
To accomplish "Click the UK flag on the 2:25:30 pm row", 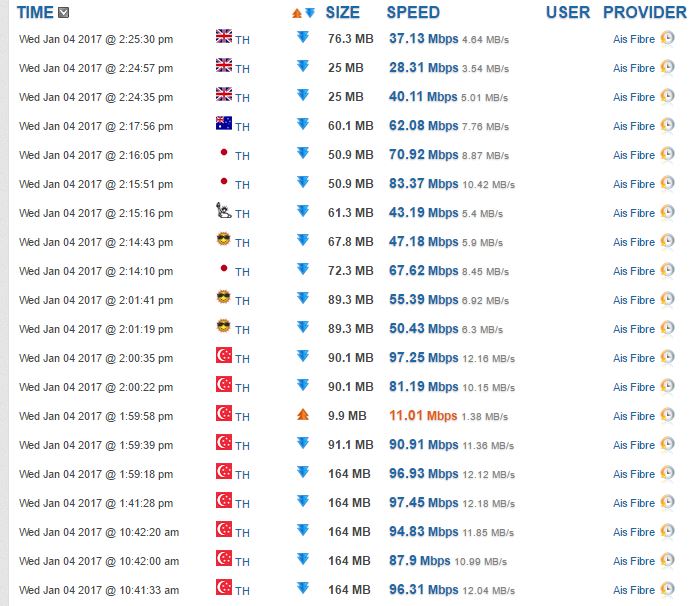I will click(224, 37).
